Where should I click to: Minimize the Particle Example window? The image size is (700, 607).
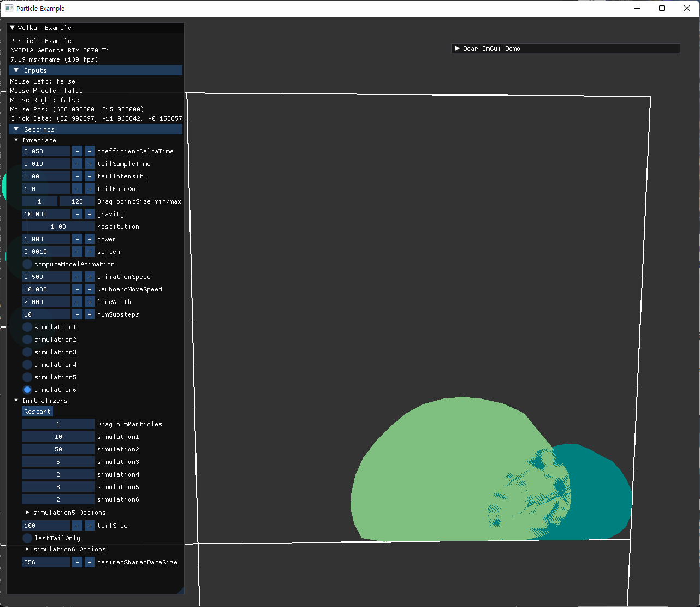[x=637, y=8]
